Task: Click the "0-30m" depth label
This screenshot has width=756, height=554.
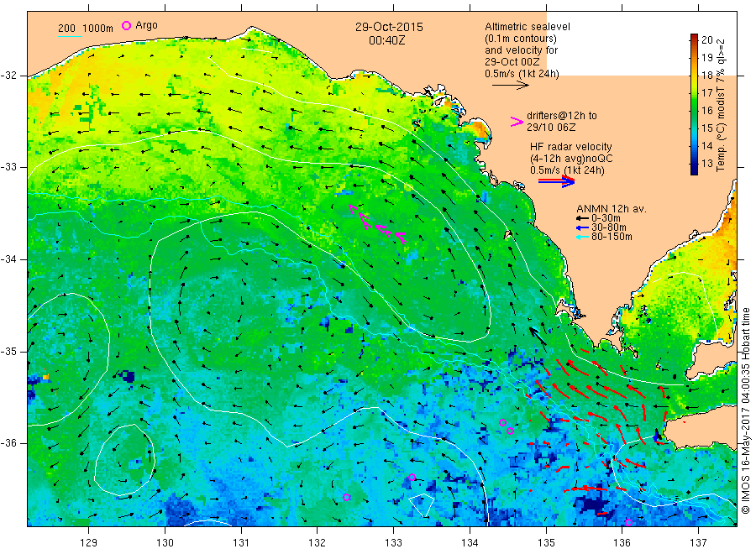Action: click(606, 218)
